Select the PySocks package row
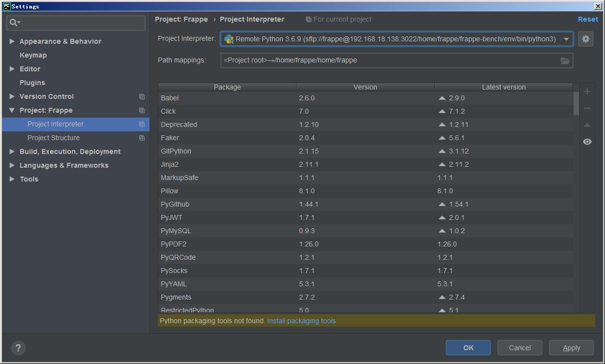The image size is (605, 364). click(365, 271)
